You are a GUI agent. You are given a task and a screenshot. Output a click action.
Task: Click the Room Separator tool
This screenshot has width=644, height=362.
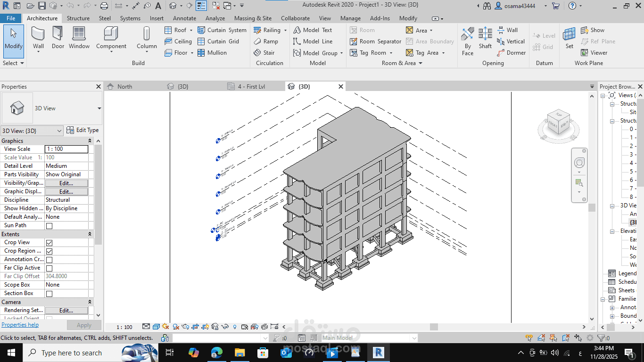point(375,41)
